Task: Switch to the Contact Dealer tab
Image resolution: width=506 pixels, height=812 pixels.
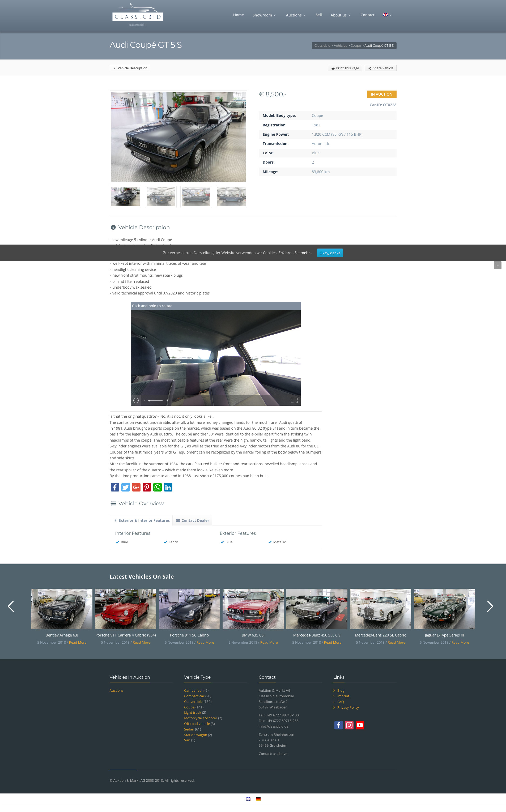Action: point(192,520)
